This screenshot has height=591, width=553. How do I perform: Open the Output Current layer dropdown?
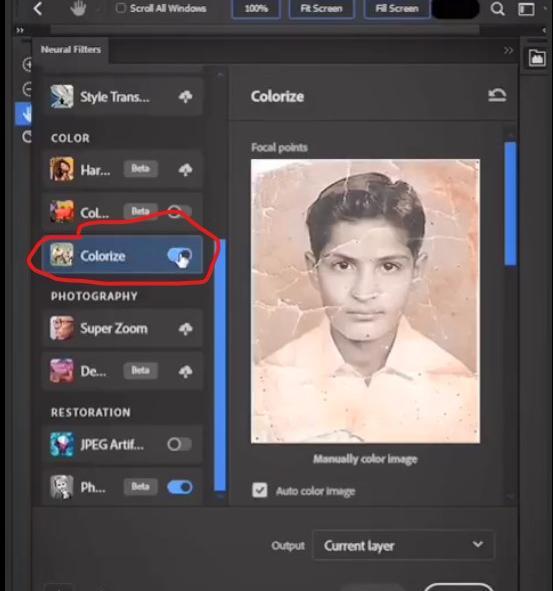tap(403, 545)
